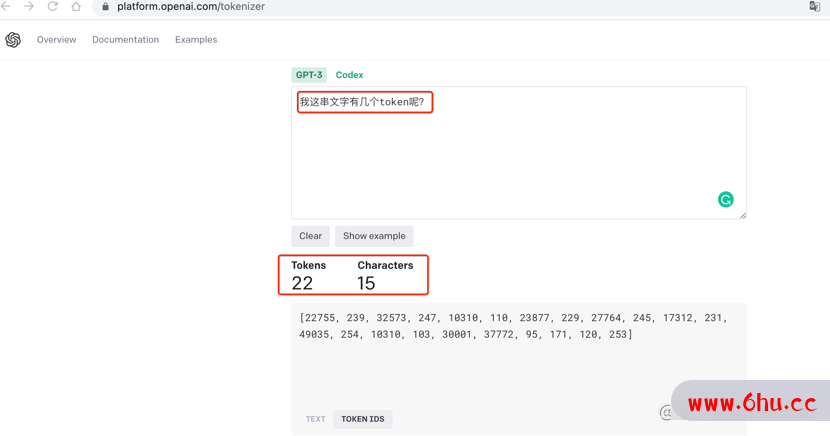830x436 pixels.
Task: Open the browser home page icon
Action: point(76,6)
